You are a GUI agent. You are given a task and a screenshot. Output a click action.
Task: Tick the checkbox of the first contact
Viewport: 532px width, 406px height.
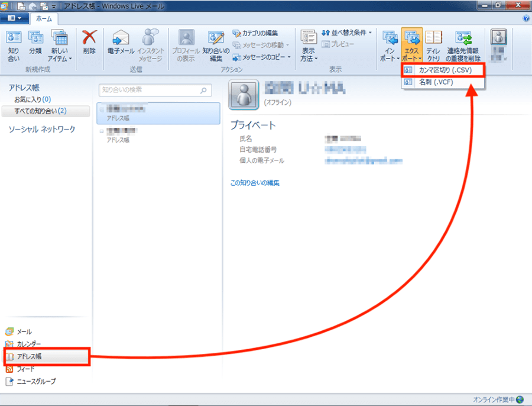[x=102, y=109]
